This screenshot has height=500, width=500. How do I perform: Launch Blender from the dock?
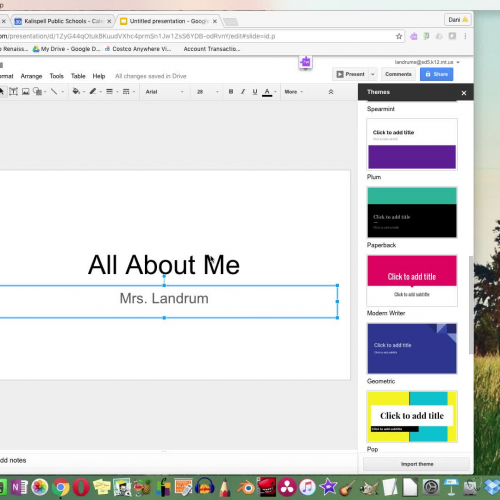coord(247,488)
